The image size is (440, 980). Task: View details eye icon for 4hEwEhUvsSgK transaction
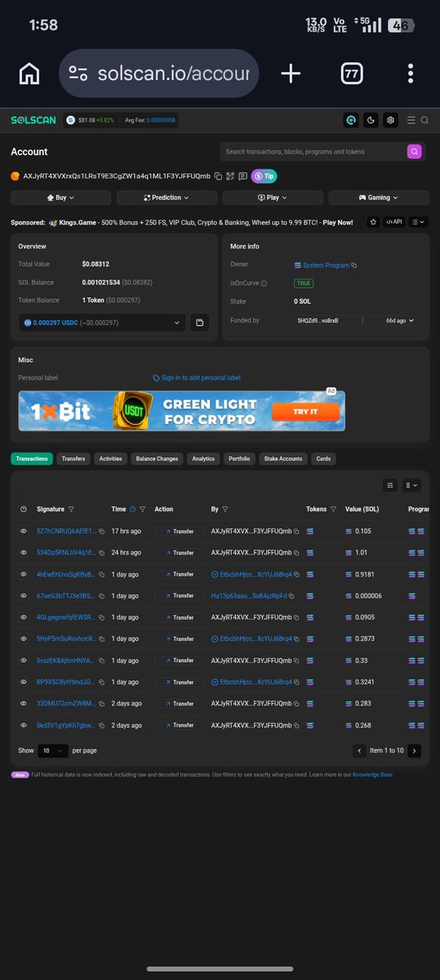tap(24, 574)
